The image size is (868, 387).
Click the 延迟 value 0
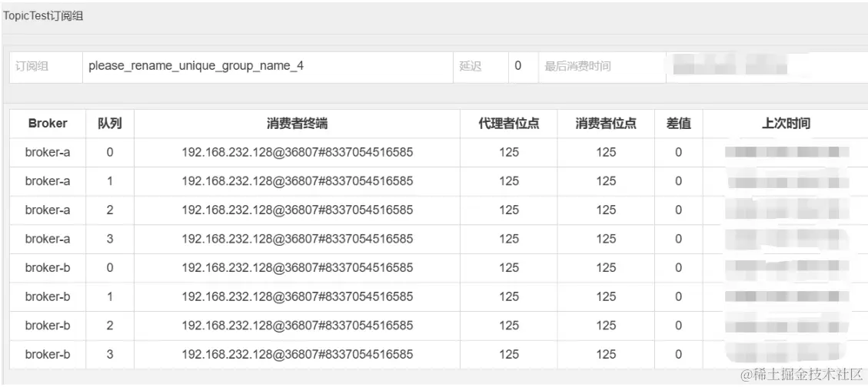pyautogui.click(x=517, y=66)
